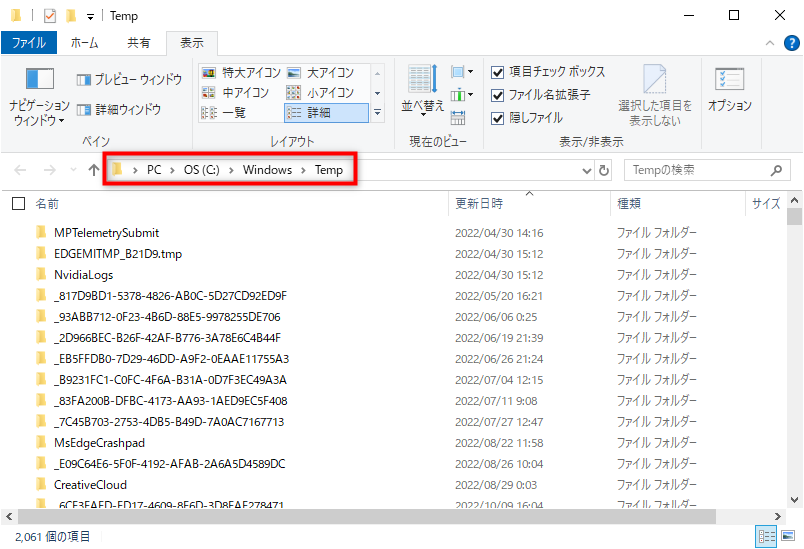
Task: Sort by Date modified (更新日時) column header
Action: [x=530, y=204]
